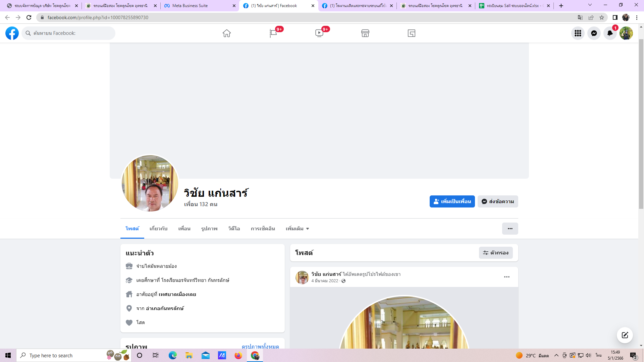
Task: Click the ส่งข้อความ message button
Action: click(x=498, y=201)
